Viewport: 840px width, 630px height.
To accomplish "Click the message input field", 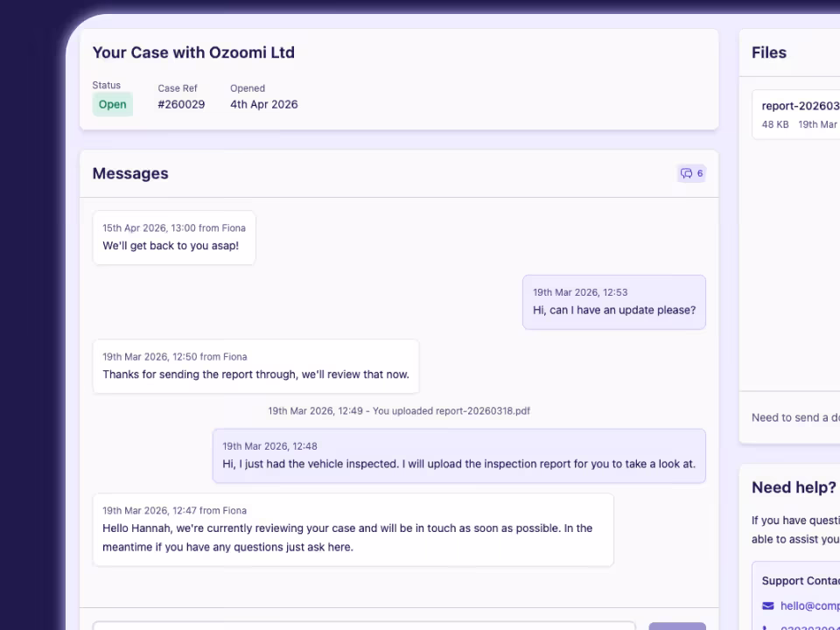I will (363, 627).
